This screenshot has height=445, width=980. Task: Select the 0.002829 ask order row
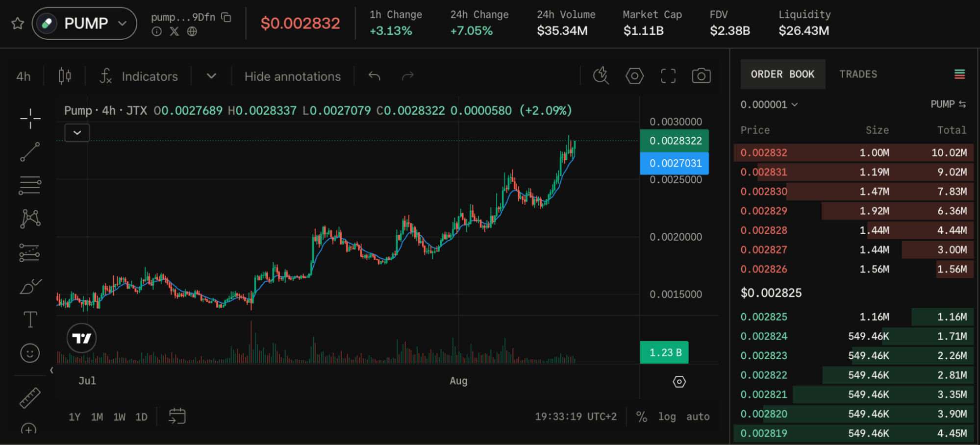854,211
